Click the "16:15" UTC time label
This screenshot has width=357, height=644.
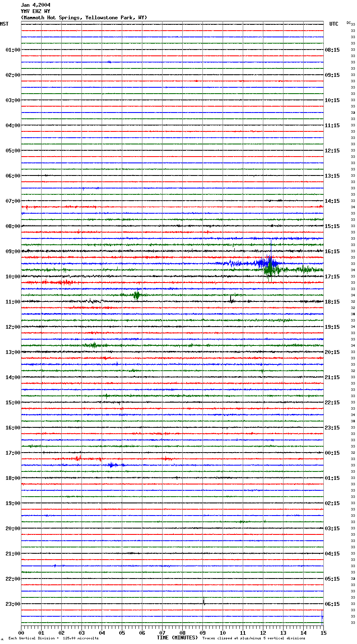[332, 251]
